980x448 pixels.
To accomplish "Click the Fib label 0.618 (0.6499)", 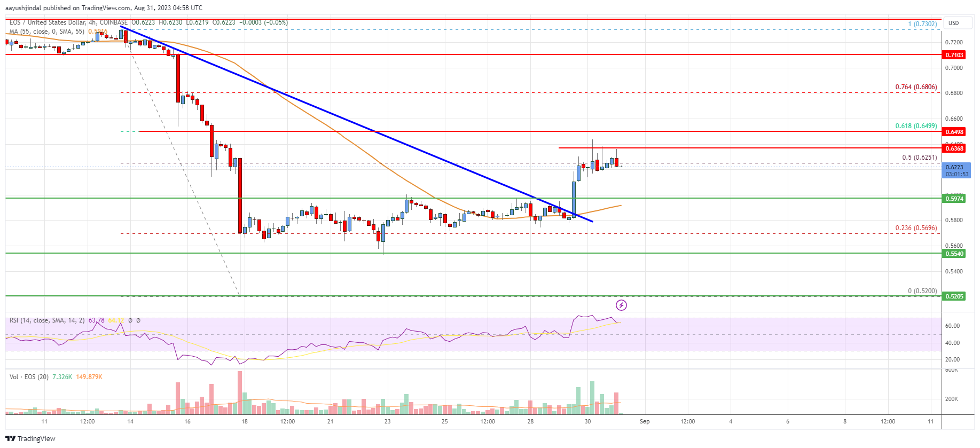I will (x=916, y=126).
